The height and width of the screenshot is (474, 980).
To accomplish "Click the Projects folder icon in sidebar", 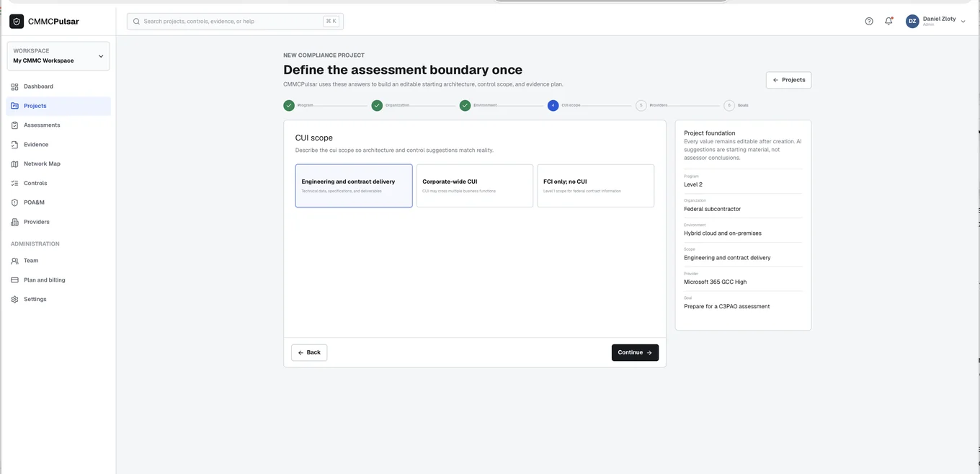I will (14, 106).
